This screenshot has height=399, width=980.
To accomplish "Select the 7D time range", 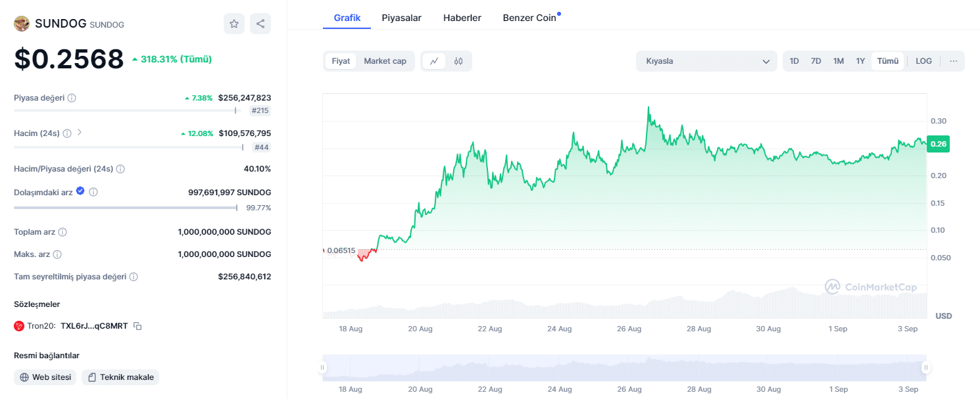I will pos(816,61).
